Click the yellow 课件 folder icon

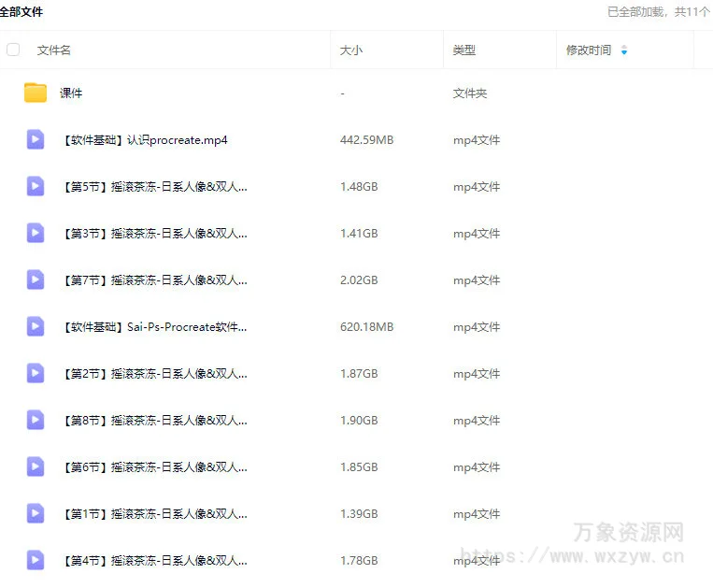pos(36,93)
